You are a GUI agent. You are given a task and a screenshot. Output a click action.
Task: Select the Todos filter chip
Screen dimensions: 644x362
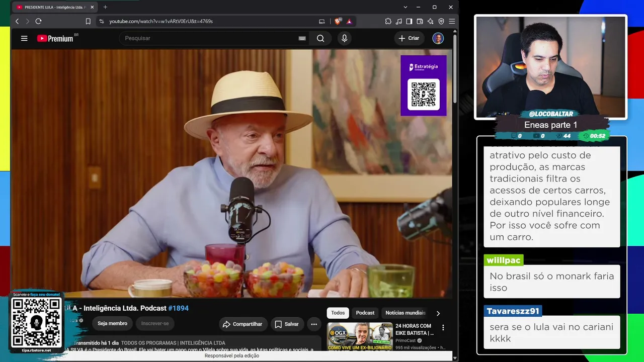click(338, 313)
